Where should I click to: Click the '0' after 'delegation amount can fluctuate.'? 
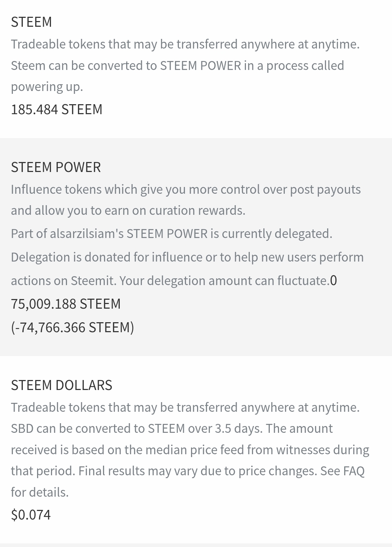(333, 281)
